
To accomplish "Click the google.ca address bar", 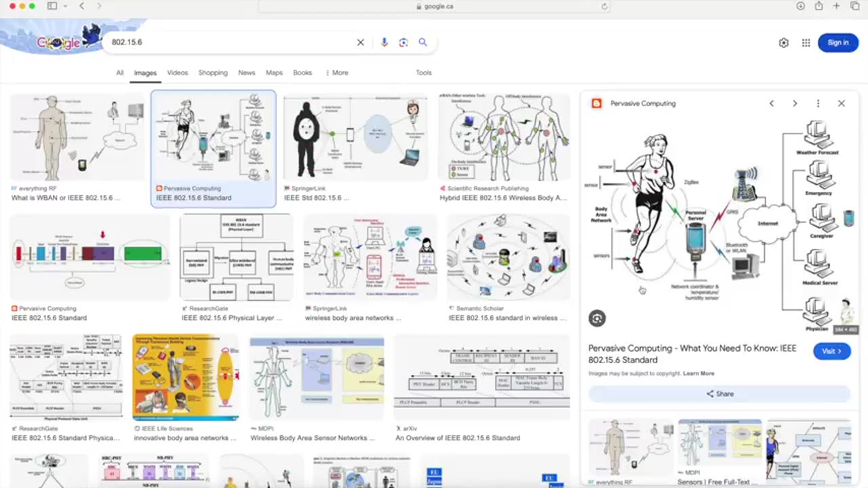I will click(x=434, y=6).
